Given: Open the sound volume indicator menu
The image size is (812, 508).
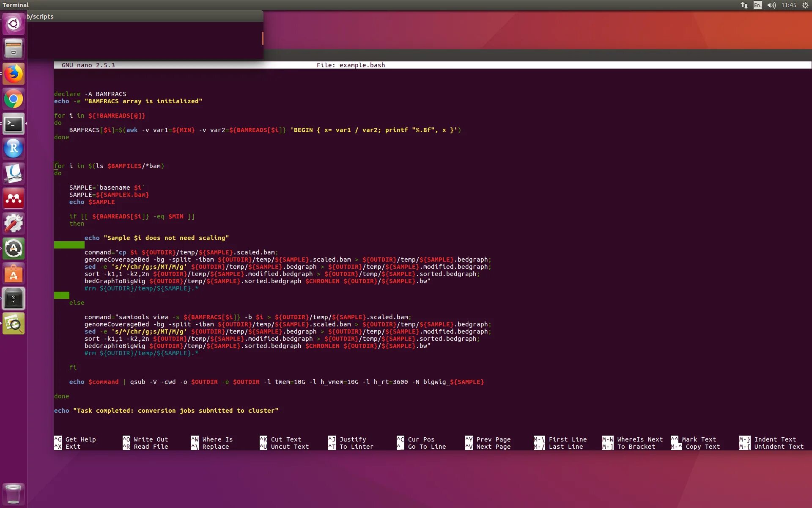Looking at the screenshot, I should pyautogui.click(x=771, y=5).
